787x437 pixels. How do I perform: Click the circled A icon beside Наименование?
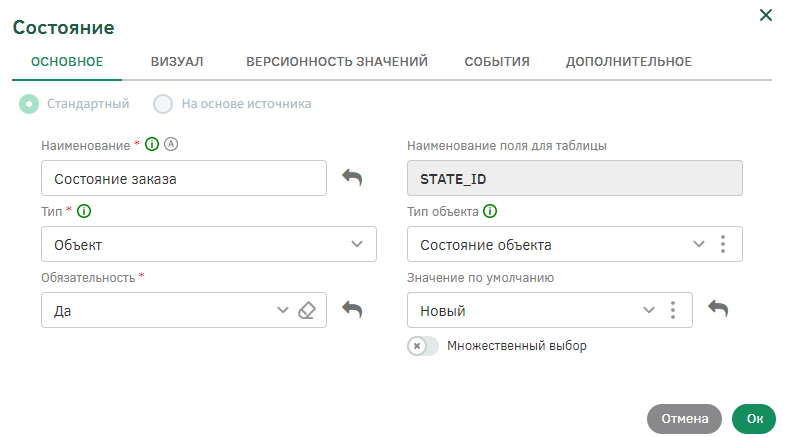(170, 145)
